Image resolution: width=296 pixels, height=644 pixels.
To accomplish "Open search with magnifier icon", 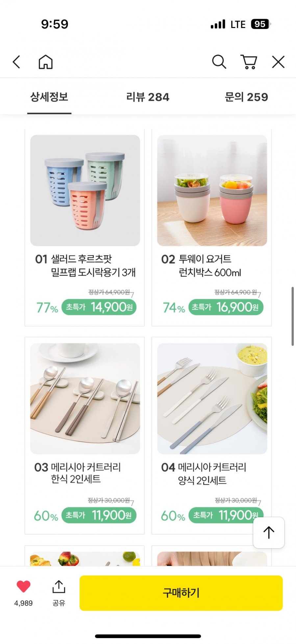I will [x=219, y=62].
